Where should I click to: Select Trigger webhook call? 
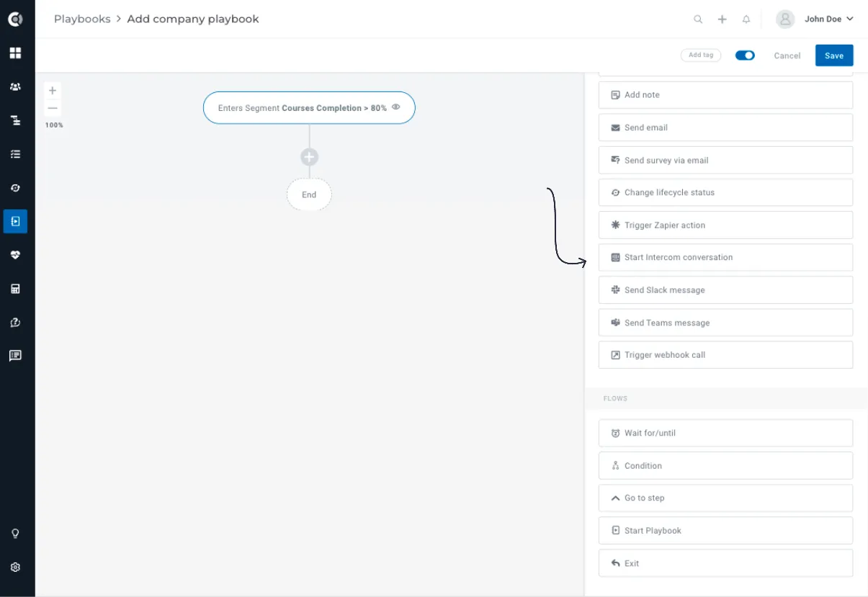(x=725, y=355)
